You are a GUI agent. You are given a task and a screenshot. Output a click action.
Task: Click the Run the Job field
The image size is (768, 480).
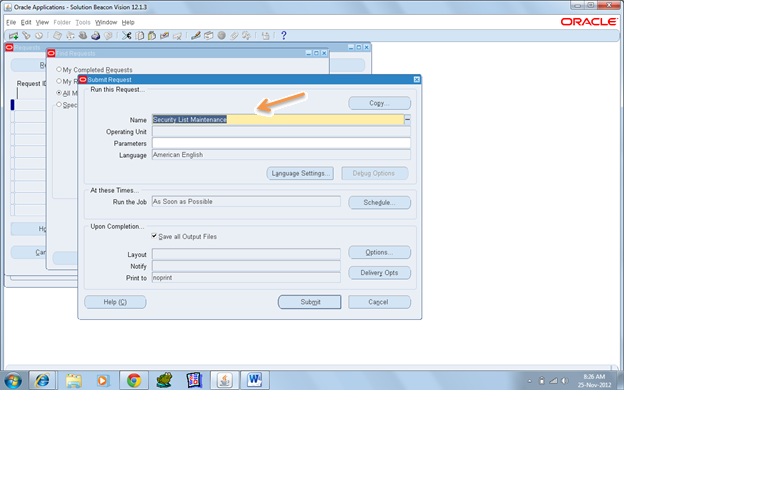[246, 202]
